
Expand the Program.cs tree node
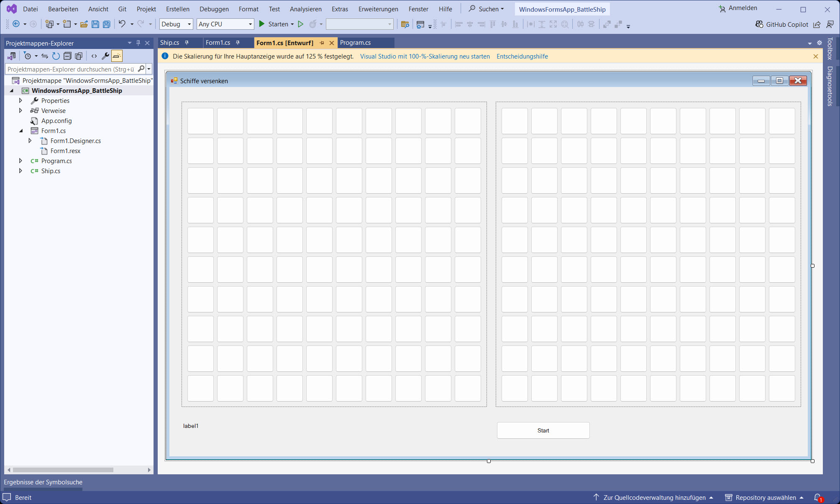(x=20, y=161)
